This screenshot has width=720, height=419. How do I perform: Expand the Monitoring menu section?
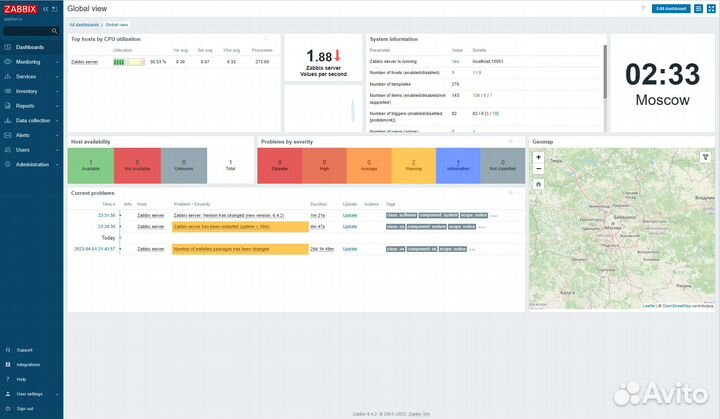pos(30,61)
